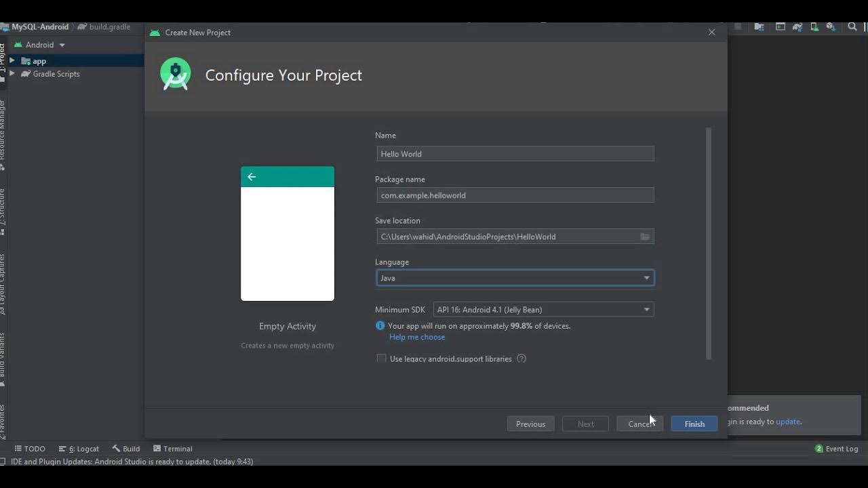Open the Favorites side tab

3,420
